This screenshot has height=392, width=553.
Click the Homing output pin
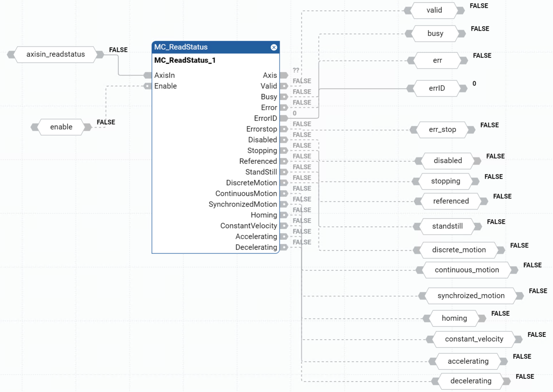pos(284,215)
